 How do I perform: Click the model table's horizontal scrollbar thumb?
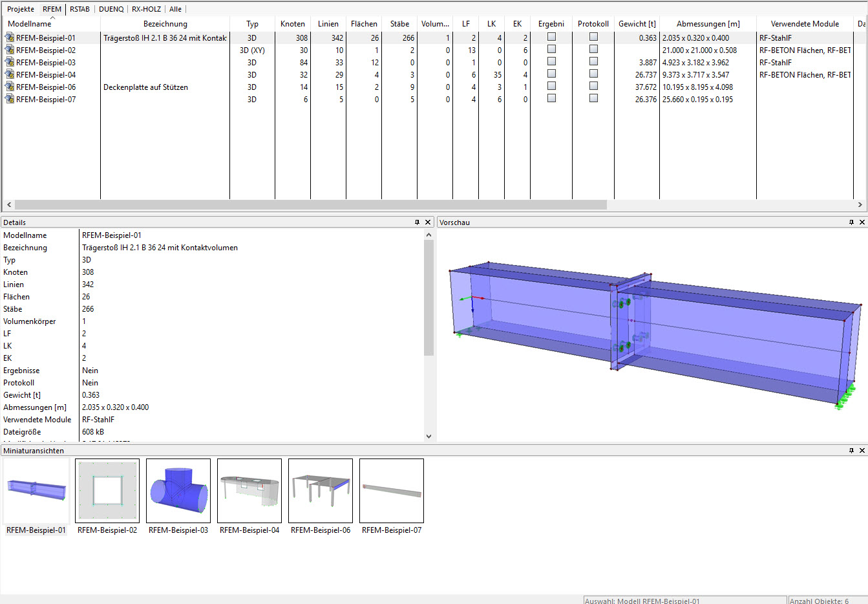[x=311, y=204]
